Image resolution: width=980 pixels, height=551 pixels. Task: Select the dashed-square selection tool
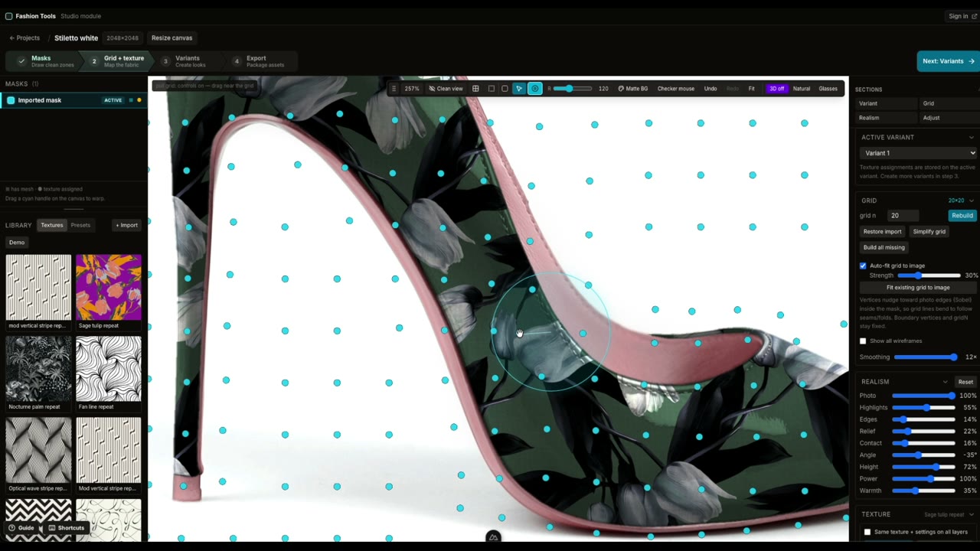pyautogui.click(x=492, y=89)
